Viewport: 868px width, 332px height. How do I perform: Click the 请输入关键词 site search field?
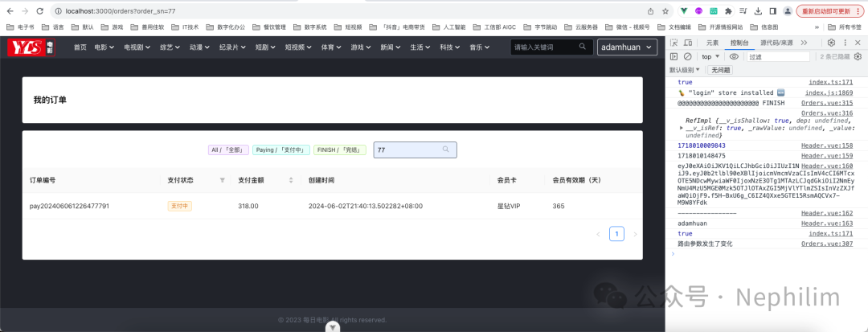[x=551, y=47]
